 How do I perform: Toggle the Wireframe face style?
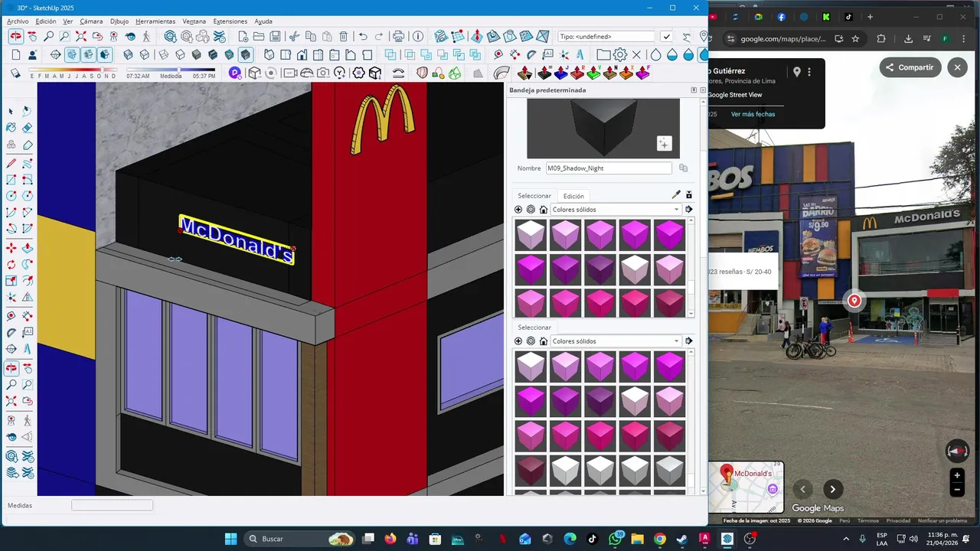162,54
